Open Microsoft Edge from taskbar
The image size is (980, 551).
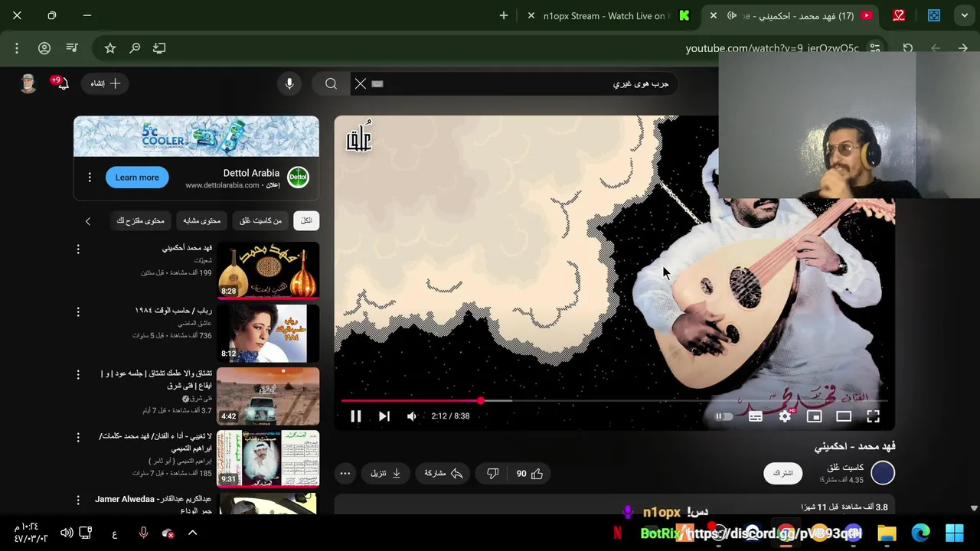point(921,533)
